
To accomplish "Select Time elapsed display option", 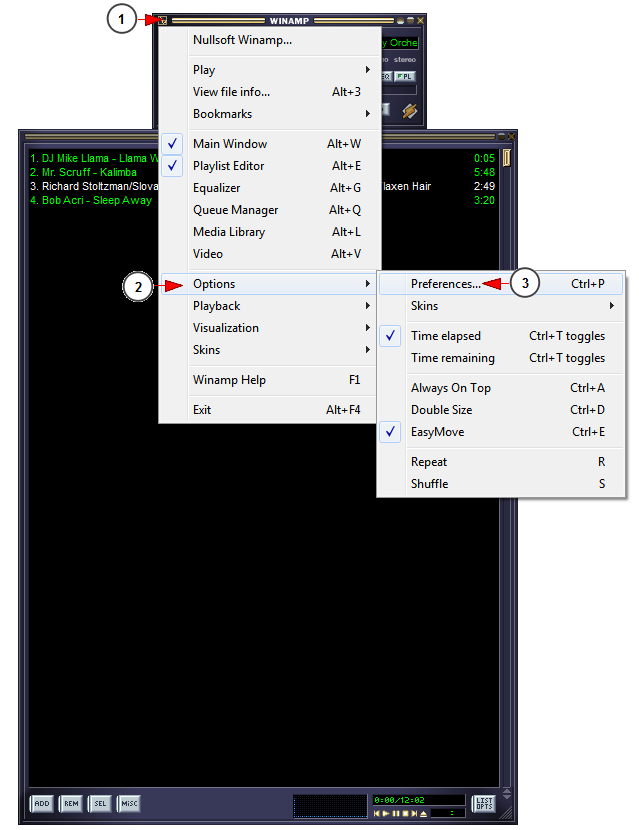I will pyautogui.click(x=501, y=336).
